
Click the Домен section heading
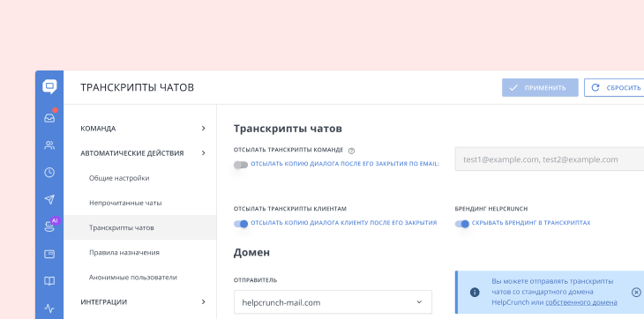(x=251, y=252)
